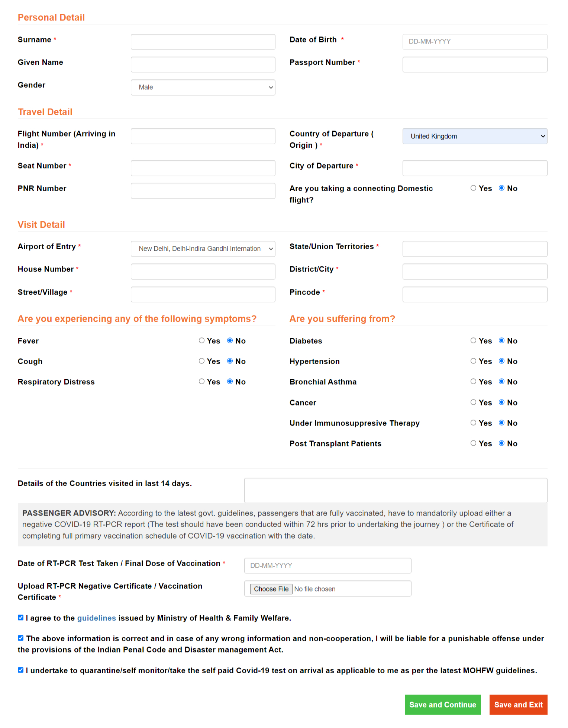Viewport: 568px width, 728px height.
Task: Click the Countries visited in last 14 days field
Action: [x=396, y=490]
